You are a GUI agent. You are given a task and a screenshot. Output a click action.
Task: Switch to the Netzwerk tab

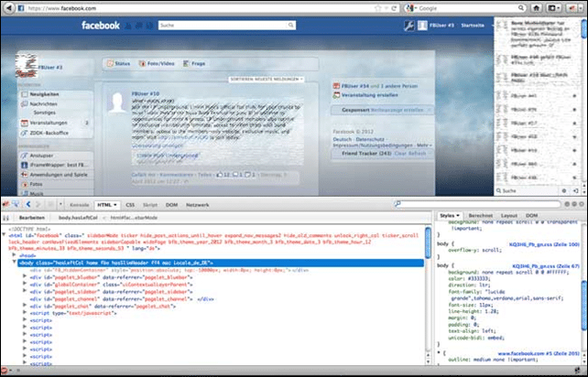[x=198, y=205]
